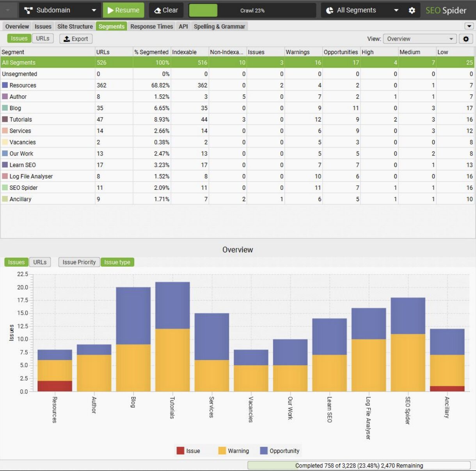476x471 pixels.
Task: Expand the tab overflow dropdown arrow
Action: point(469,26)
